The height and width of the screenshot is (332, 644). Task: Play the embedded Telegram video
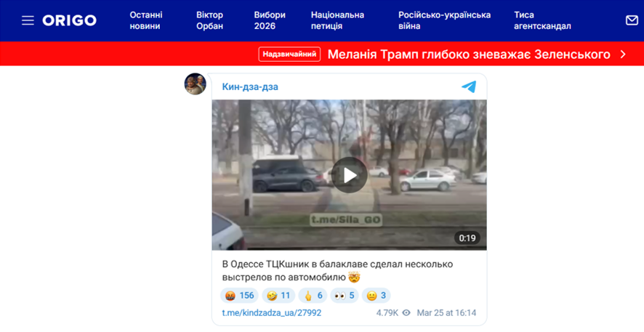350,175
